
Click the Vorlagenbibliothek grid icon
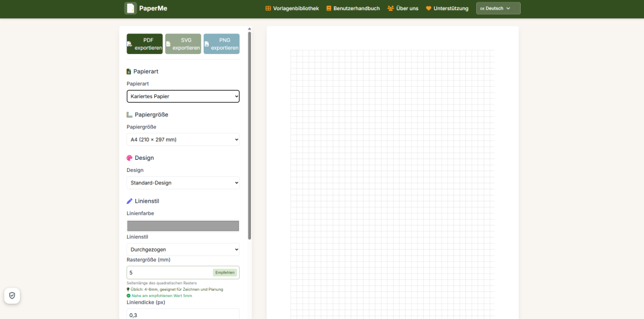point(269,9)
